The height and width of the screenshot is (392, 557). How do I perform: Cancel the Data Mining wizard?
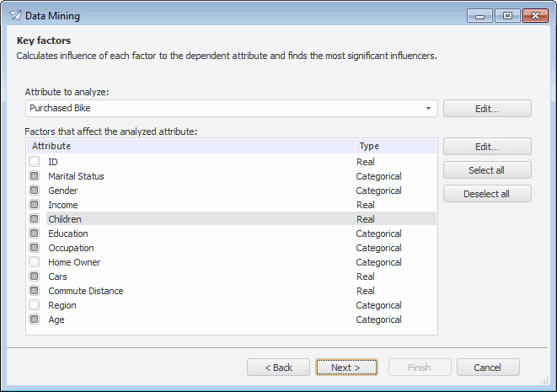point(487,368)
